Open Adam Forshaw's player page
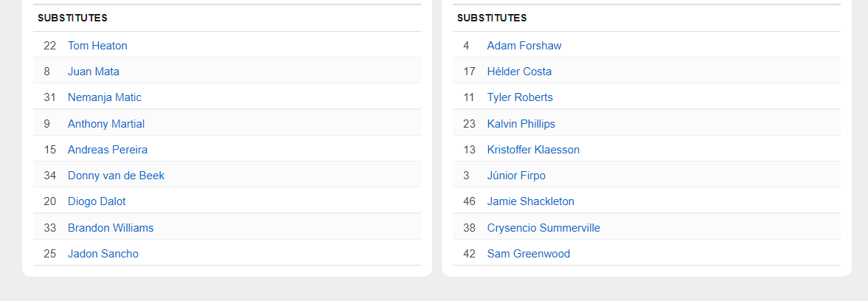 coord(524,46)
